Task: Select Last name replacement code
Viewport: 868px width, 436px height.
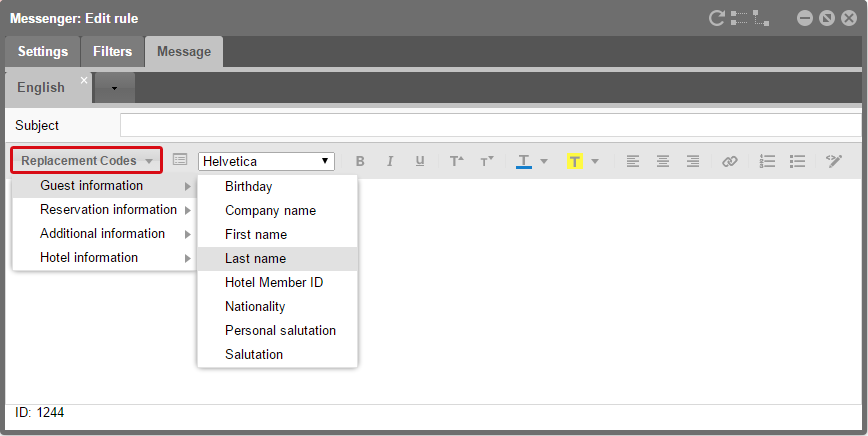Action: pos(256,259)
